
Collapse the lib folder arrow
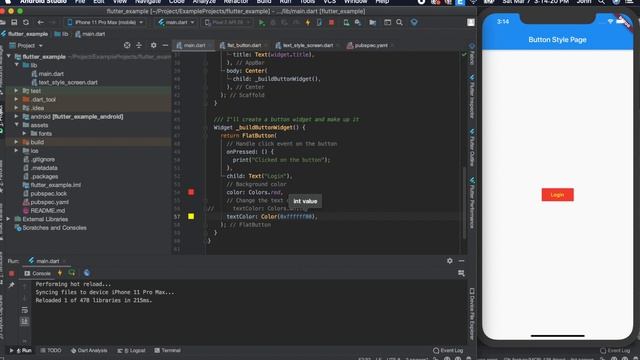point(17,65)
